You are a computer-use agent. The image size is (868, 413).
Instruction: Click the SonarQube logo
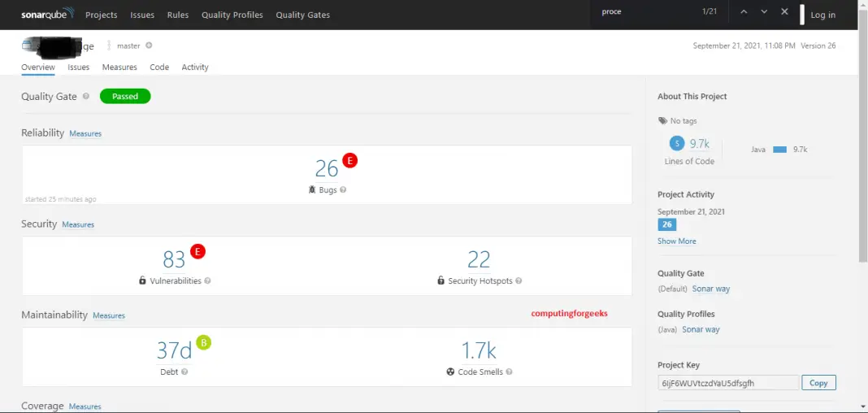coord(47,14)
